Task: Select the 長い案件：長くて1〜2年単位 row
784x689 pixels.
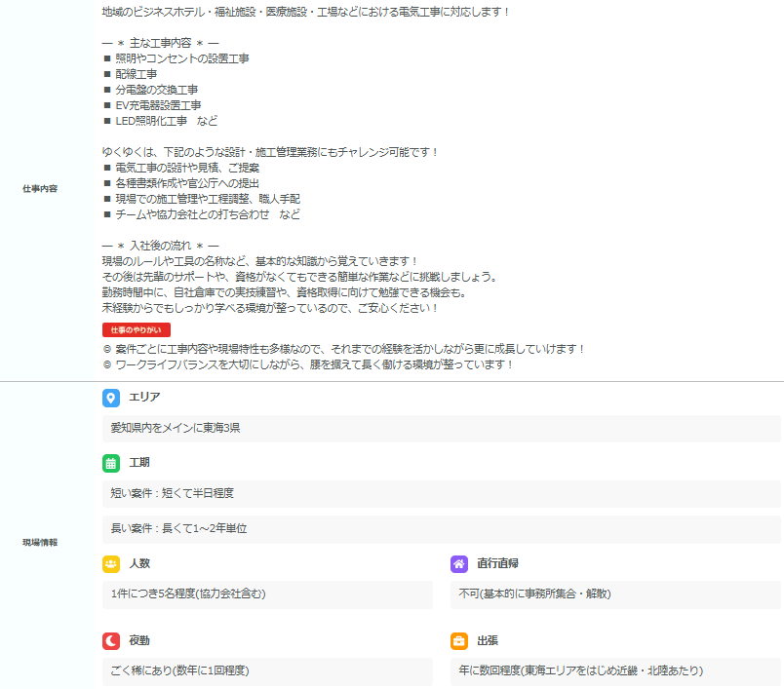Action: click(442, 529)
